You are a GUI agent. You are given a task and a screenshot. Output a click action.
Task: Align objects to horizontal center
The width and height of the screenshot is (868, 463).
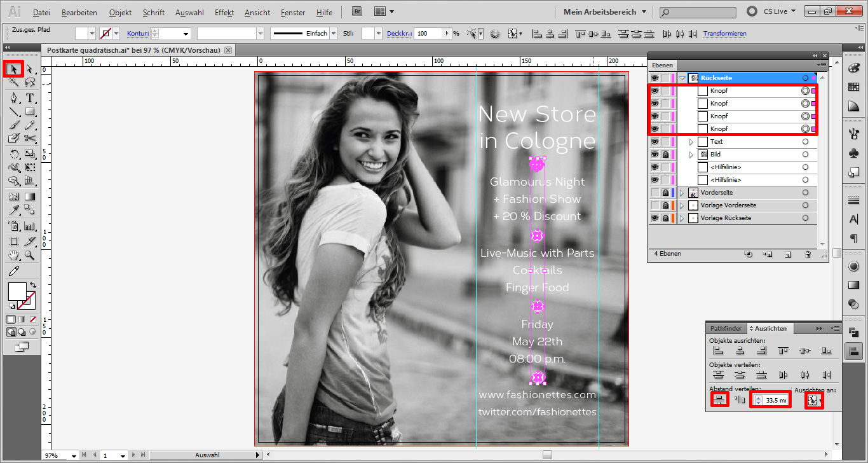(x=740, y=350)
